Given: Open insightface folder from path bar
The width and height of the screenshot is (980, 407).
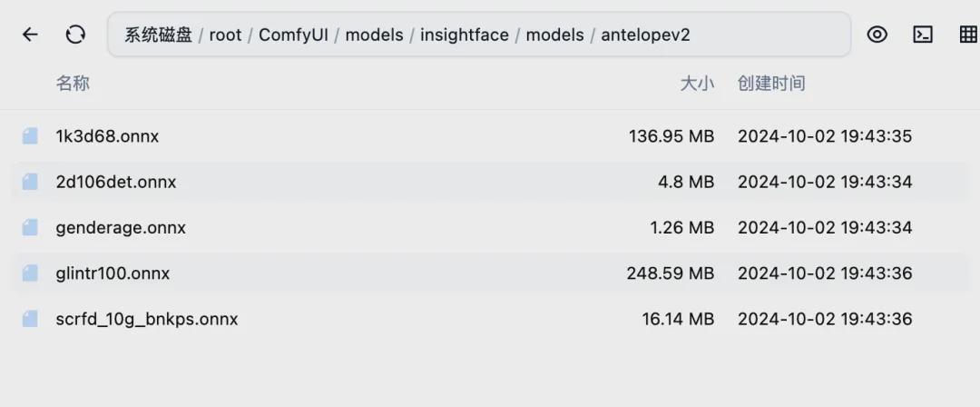Looking at the screenshot, I should tap(464, 35).
